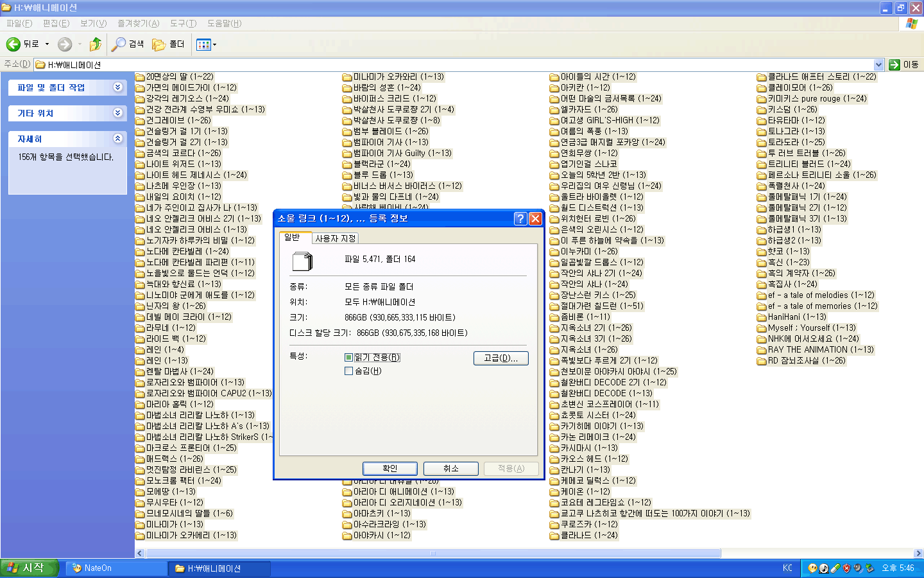The height and width of the screenshot is (578, 924).
Task: Expand the other places panel
Action: pyautogui.click(x=117, y=113)
